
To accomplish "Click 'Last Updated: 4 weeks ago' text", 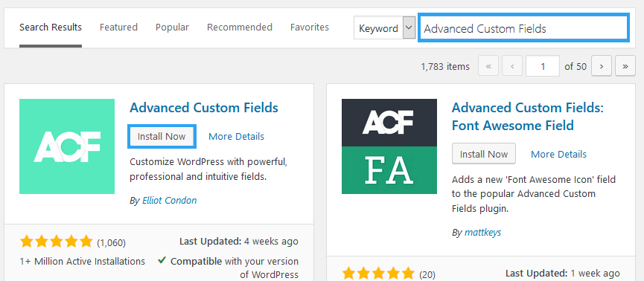I will [x=239, y=241].
